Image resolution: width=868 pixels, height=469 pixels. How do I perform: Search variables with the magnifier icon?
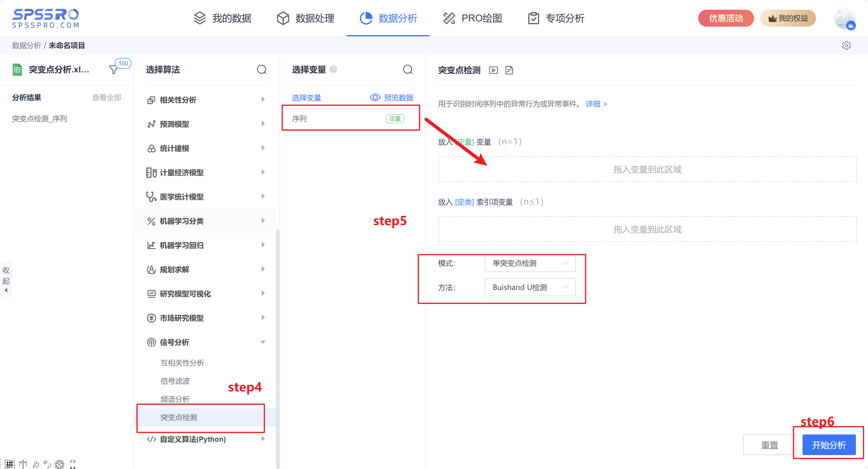click(408, 69)
